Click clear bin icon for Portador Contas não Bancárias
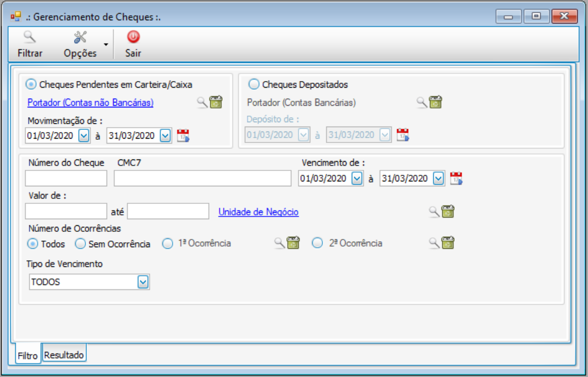 (216, 102)
